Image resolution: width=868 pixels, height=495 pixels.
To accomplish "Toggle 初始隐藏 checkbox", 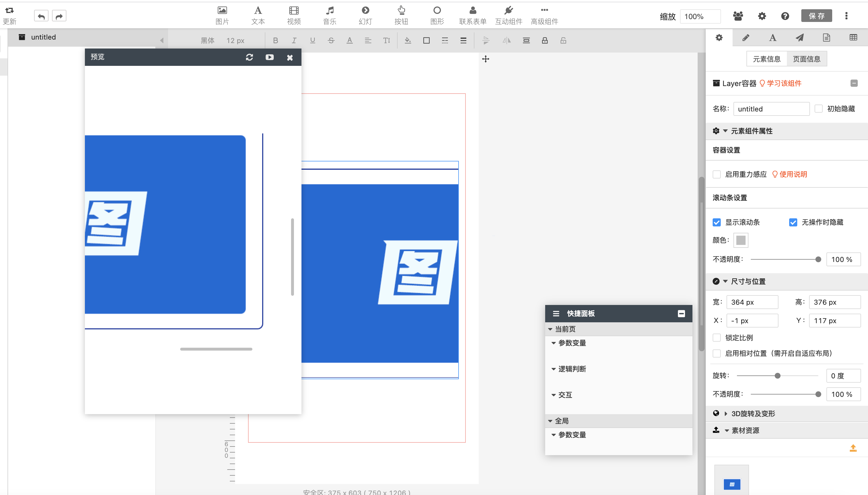I will click(x=819, y=109).
